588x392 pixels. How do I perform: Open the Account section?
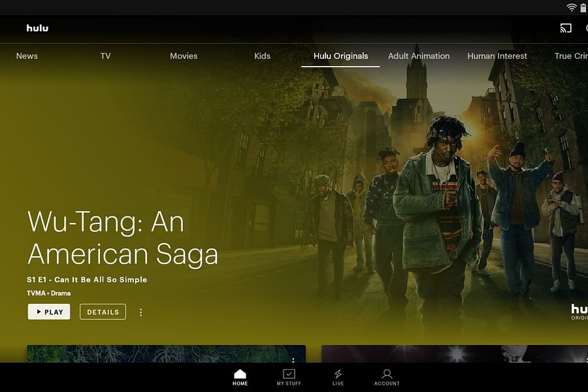pyautogui.click(x=387, y=377)
